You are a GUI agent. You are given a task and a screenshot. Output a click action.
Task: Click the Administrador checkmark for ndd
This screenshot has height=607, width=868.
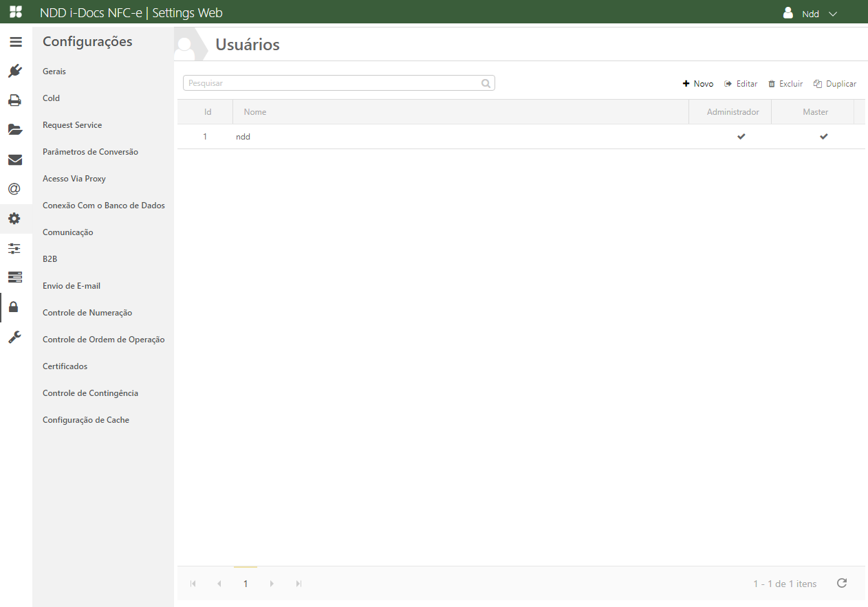coord(741,137)
